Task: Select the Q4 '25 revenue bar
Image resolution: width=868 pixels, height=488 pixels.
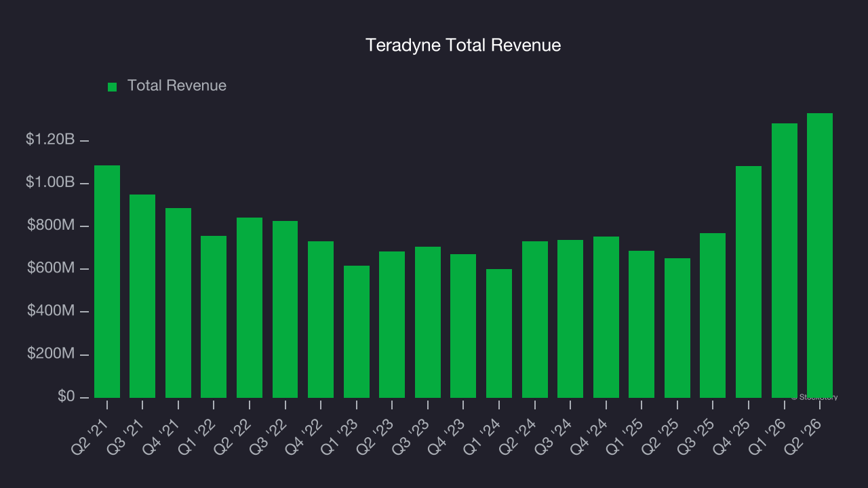Action: [x=749, y=282]
